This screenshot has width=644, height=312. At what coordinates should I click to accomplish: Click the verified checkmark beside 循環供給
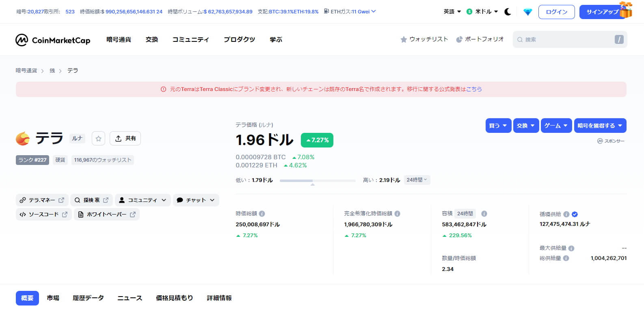click(575, 214)
